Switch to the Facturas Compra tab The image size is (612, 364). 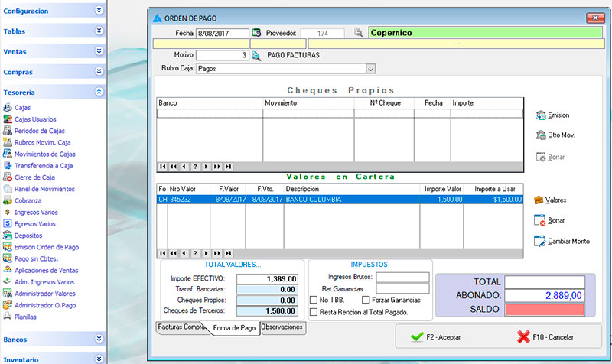click(181, 327)
